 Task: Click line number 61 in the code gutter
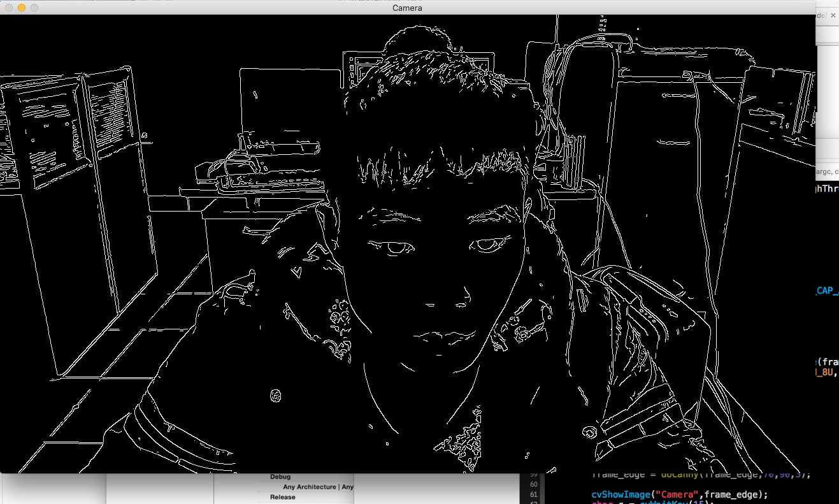tap(533, 494)
